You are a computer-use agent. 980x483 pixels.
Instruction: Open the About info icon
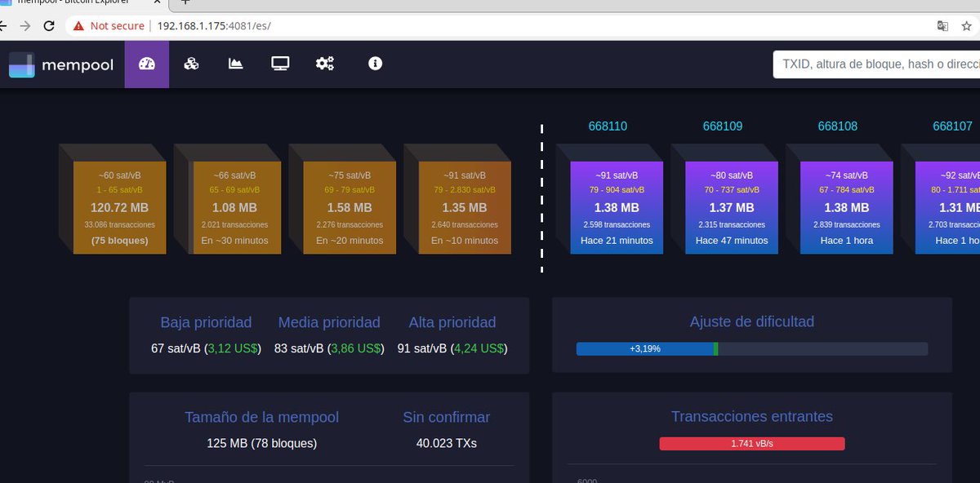(x=375, y=64)
